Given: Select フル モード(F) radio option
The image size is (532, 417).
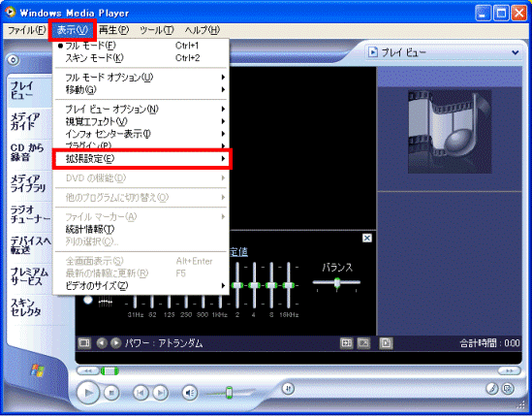Looking at the screenshot, I should click(x=141, y=46).
